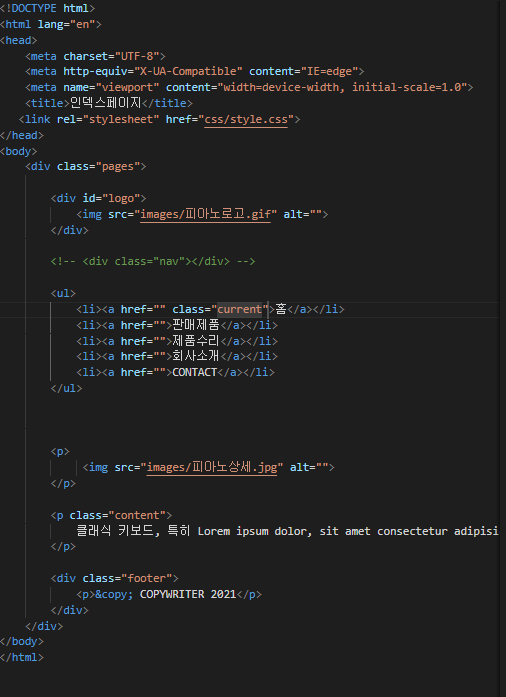Screen dimensions: 506x697
Task: Click the opening ul tag
Action: pos(63,293)
